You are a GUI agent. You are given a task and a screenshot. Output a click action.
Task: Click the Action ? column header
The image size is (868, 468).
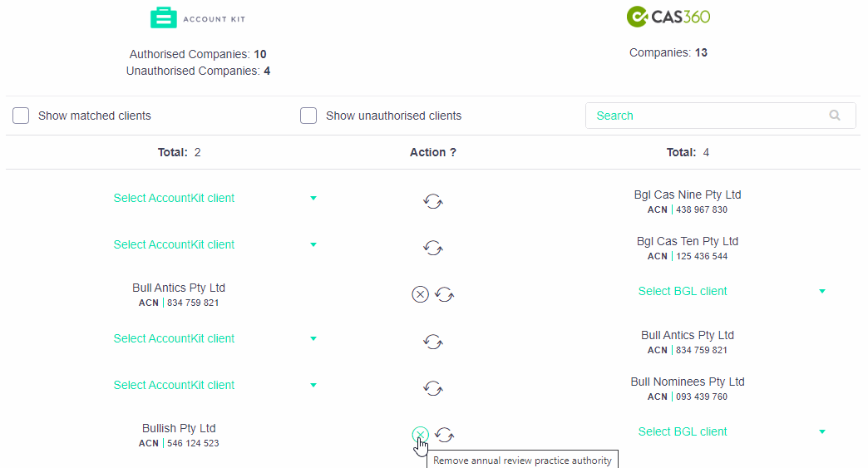[433, 152]
